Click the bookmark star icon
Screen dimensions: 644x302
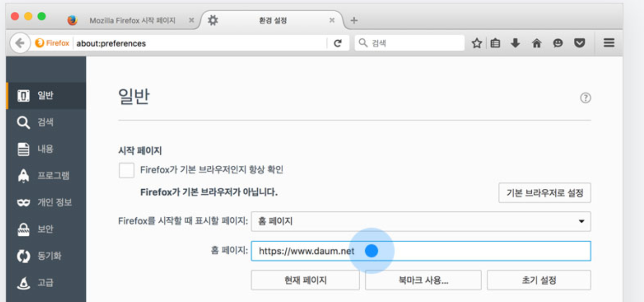point(476,43)
